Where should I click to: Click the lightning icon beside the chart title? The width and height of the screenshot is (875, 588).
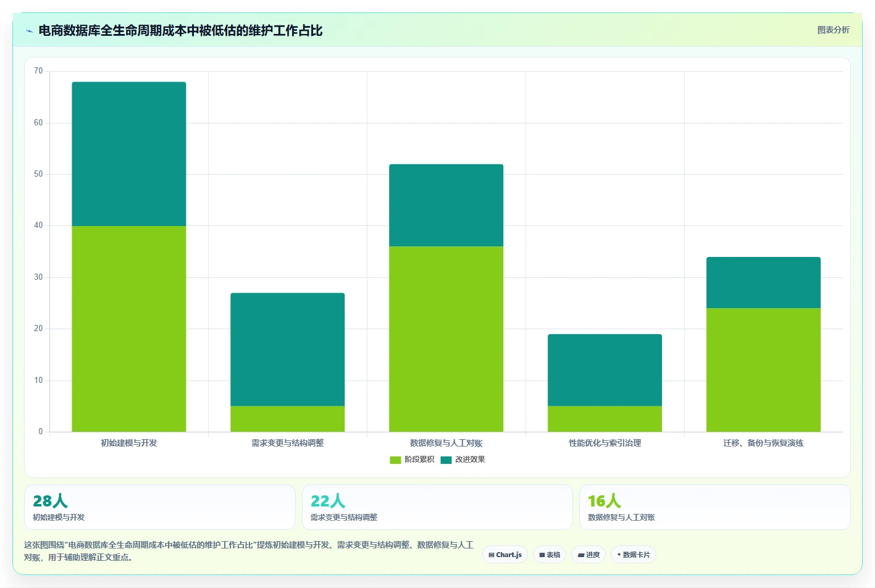click(29, 31)
